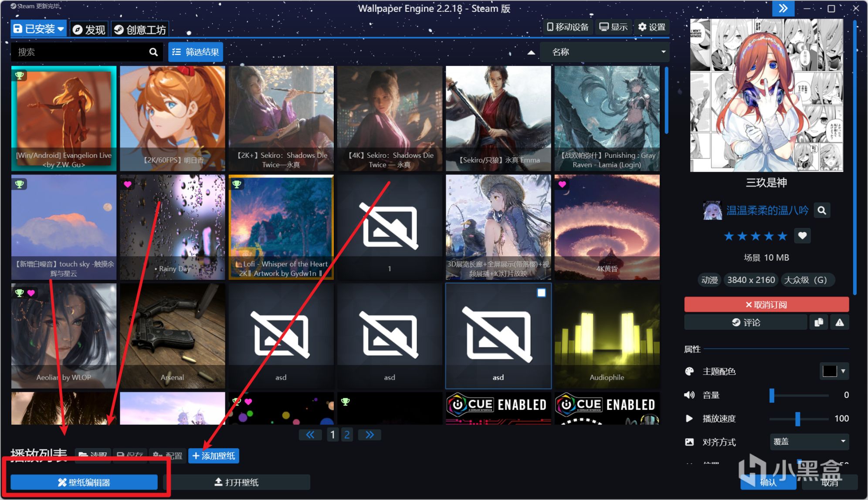Click the properties panel scrollbar
868x500 pixels.
(855, 157)
